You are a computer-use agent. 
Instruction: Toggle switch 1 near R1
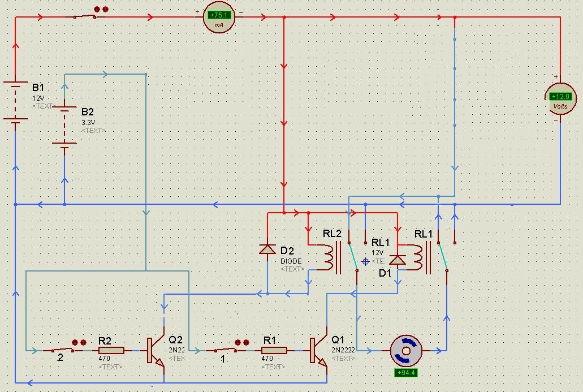(225, 350)
